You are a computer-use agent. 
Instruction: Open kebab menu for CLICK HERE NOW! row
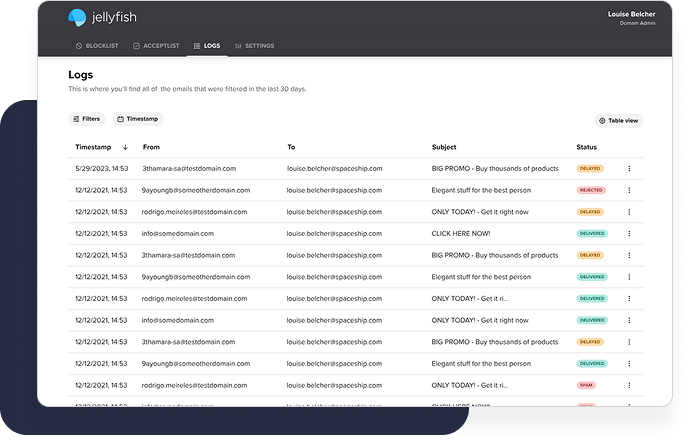point(629,233)
